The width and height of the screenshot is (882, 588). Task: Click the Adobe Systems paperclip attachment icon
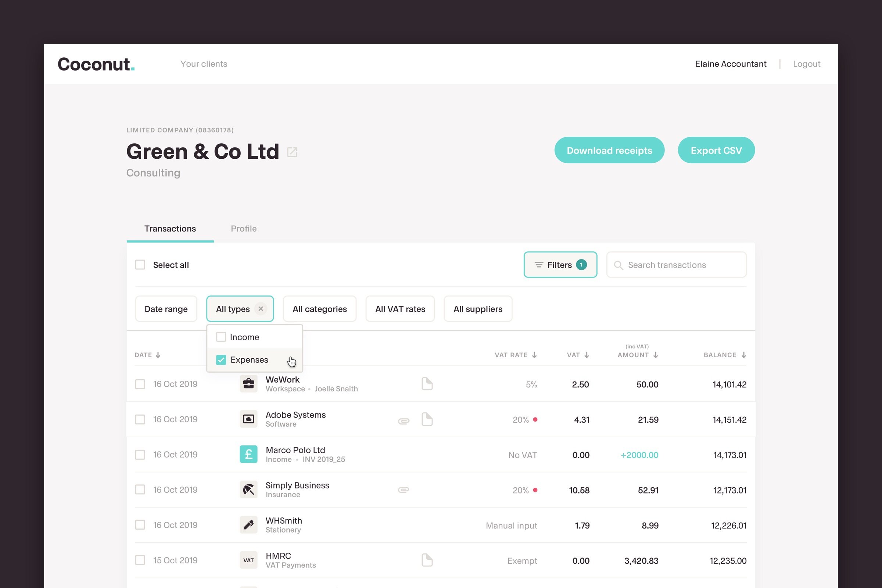tap(404, 421)
